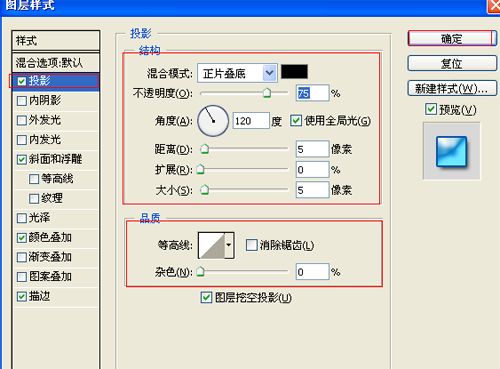Enable the 渐变叠加 checkbox
This screenshot has width=500, height=369.
pos(22,257)
